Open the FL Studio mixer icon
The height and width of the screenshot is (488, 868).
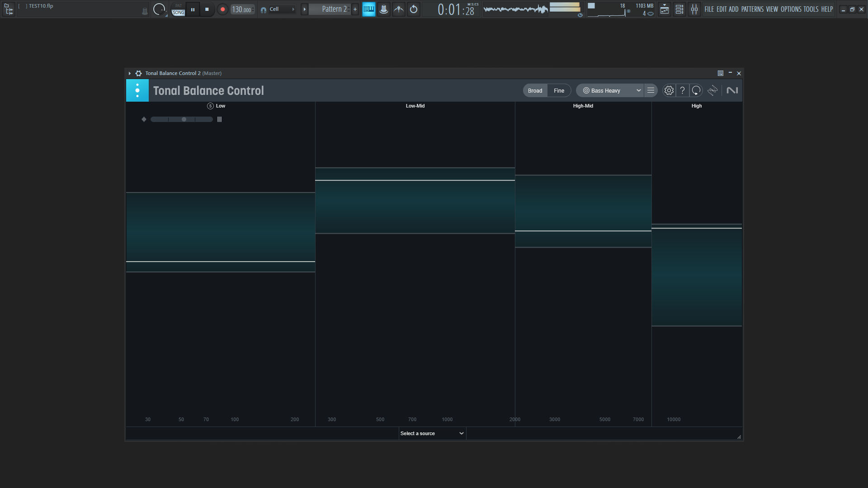(x=694, y=9)
